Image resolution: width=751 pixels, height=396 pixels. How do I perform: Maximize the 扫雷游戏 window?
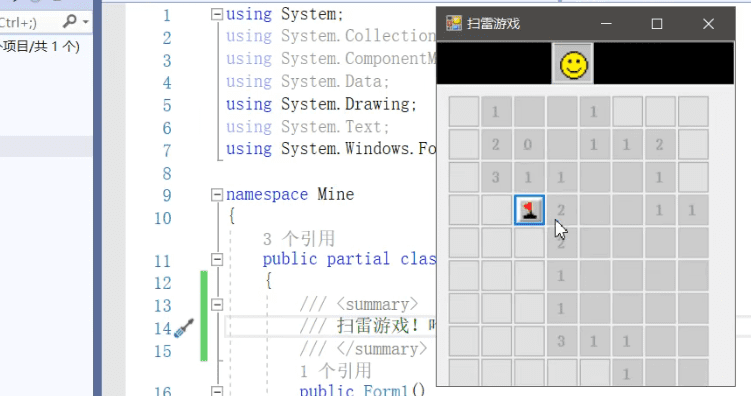pos(657,23)
